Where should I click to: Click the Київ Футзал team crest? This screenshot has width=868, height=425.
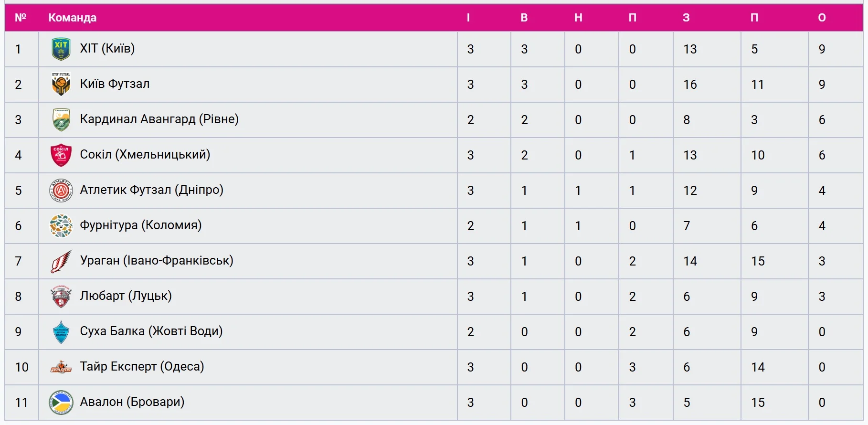point(61,85)
